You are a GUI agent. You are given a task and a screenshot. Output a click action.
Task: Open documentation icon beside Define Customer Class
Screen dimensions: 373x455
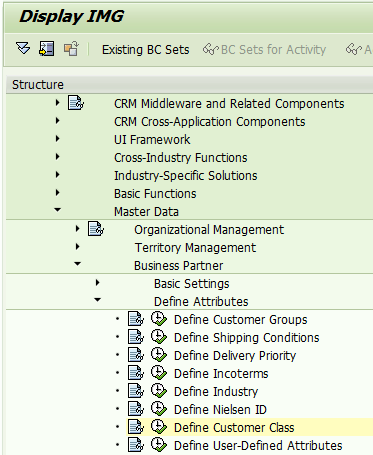(136, 427)
